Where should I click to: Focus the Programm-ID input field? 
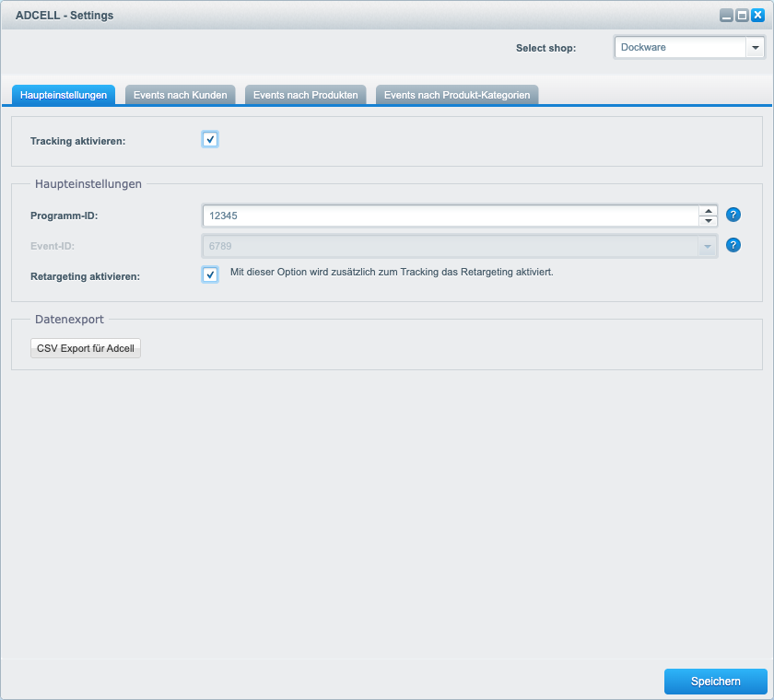tap(451, 216)
